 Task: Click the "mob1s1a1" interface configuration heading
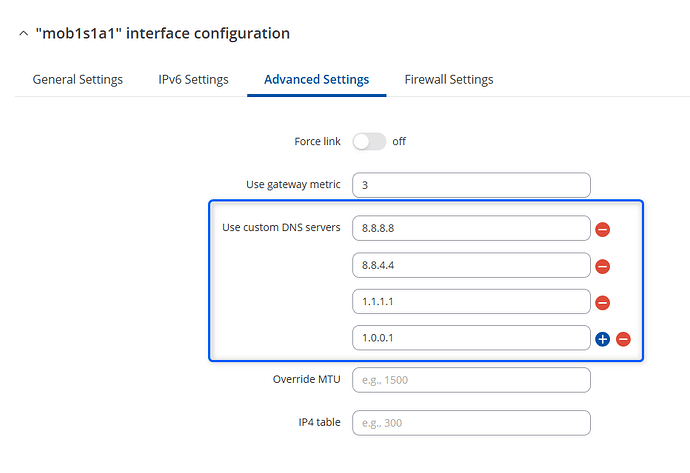pyautogui.click(x=163, y=33)
